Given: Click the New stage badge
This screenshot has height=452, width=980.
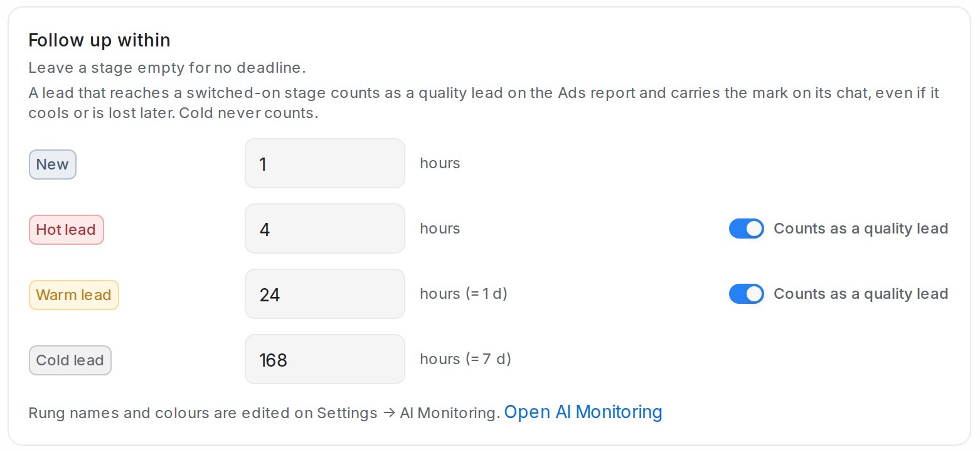Looking at the screenshot, I should point(53,164).
